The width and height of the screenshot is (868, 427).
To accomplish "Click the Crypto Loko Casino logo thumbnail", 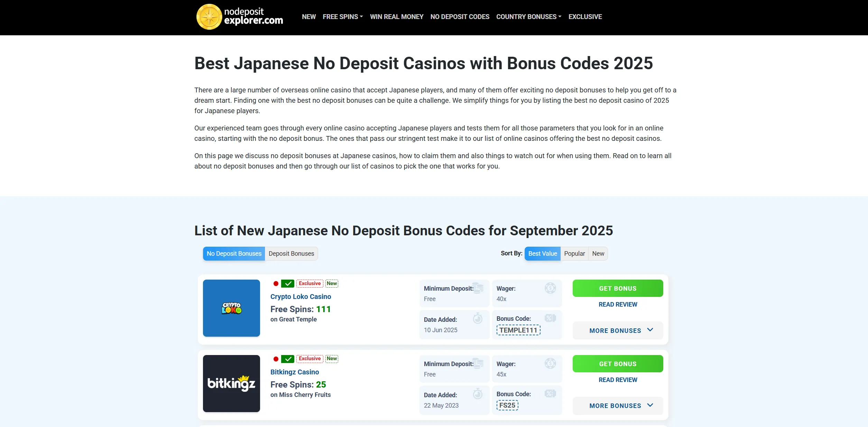I will tap(231, 308).
